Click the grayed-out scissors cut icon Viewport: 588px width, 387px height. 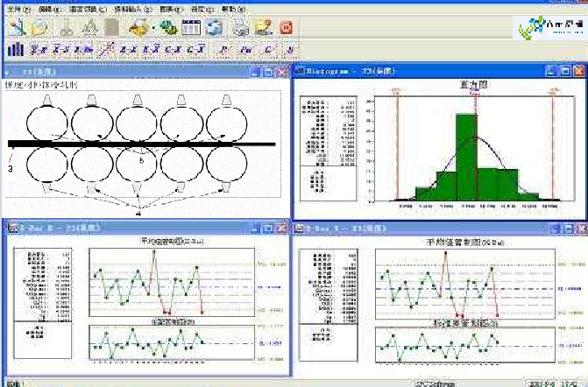pyautogui.click(x=67, y=27)
